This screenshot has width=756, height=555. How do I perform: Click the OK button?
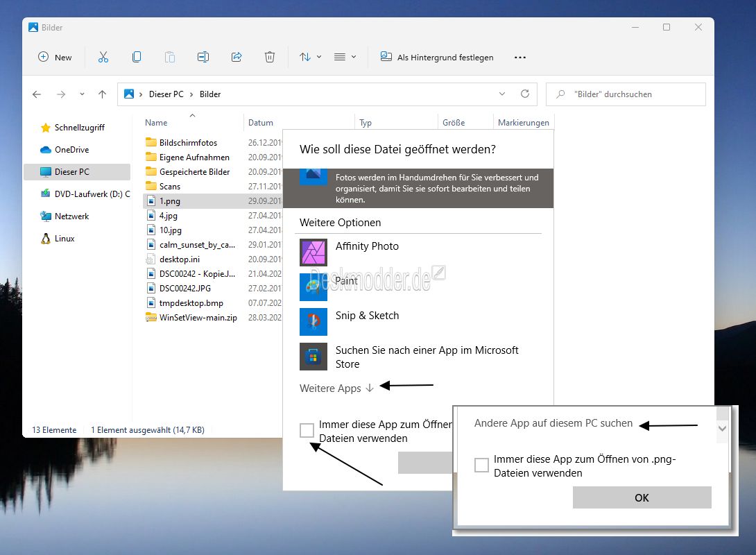coord(642,497)
